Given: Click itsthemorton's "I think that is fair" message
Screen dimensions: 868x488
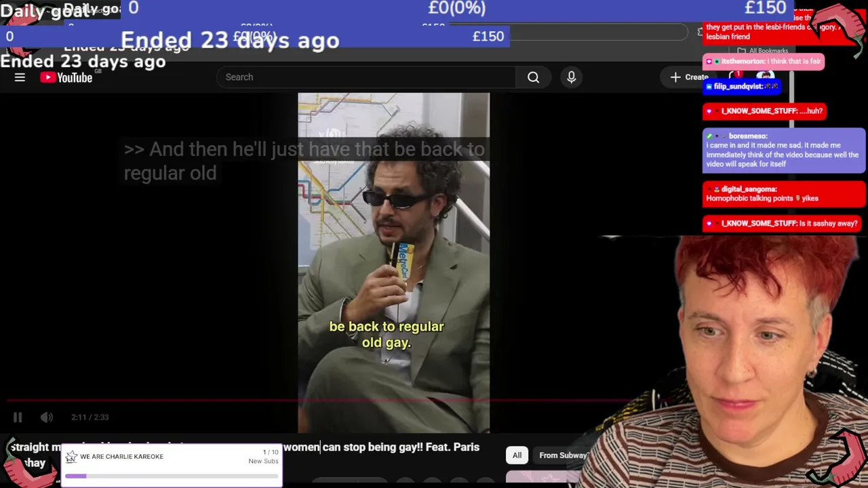Looking at the screenshot, I should pyautogui.click(x=764, y=62).
